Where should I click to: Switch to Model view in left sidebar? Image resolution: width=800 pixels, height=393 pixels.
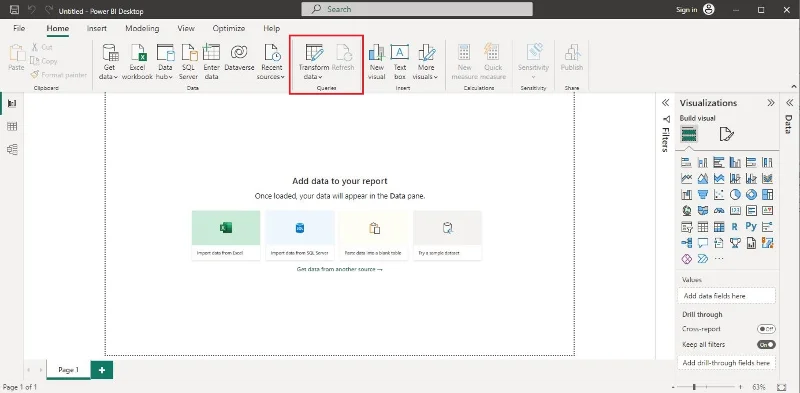12,150
